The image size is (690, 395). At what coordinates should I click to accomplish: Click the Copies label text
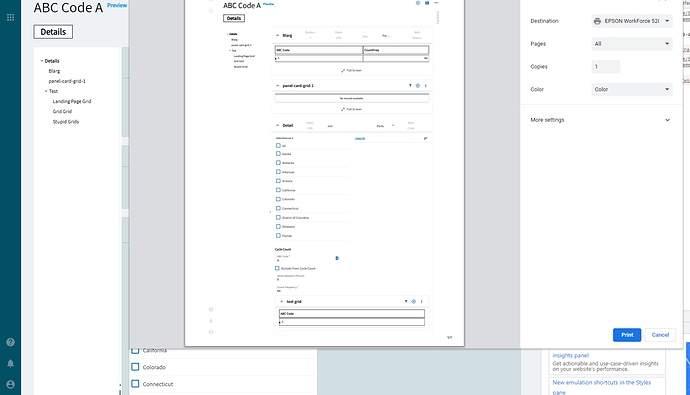click(x=539, y=66)
